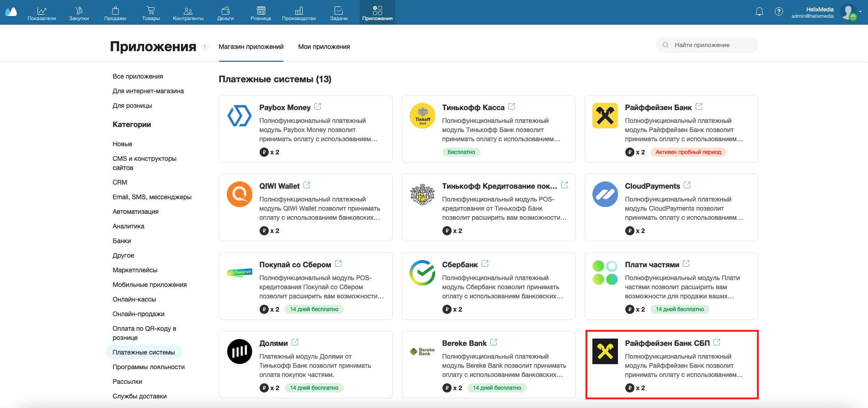The image size is (868, 408).
Task: Choose the Маркетплейсы category
Action: [135, 270]
